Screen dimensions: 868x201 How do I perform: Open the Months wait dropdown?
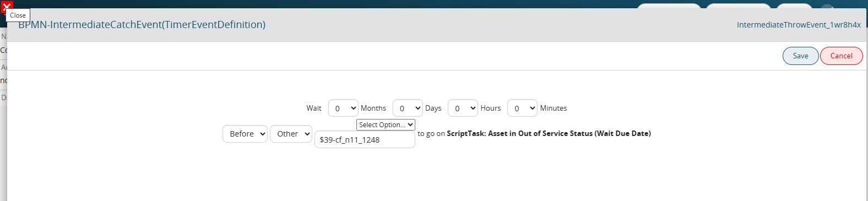pos(343,108)
